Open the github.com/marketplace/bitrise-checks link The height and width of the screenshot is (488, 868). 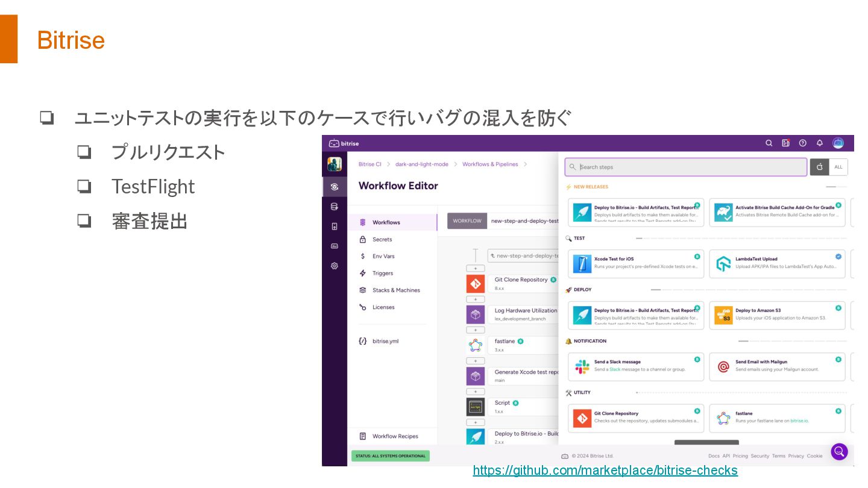click(605, 471)
